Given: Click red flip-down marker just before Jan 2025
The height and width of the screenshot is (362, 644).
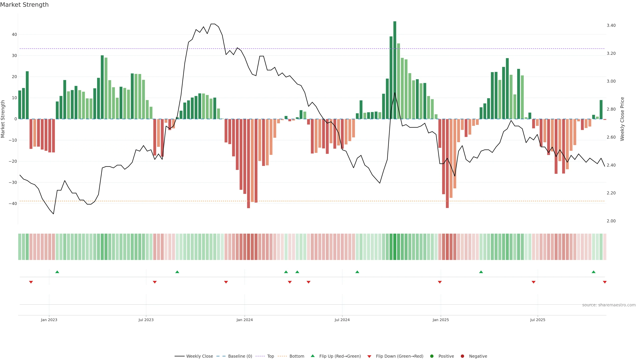Looking at the screenshot, I should (x=440, y=282).
